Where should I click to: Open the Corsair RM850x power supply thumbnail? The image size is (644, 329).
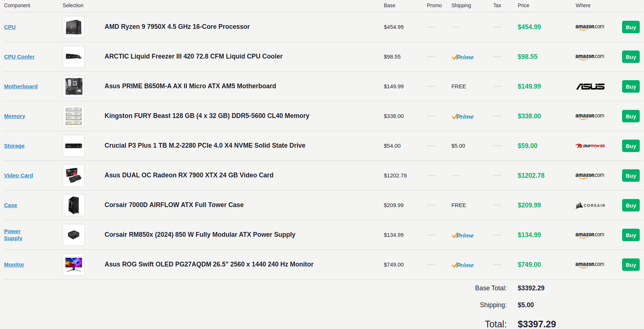click(x=73, y=235)
